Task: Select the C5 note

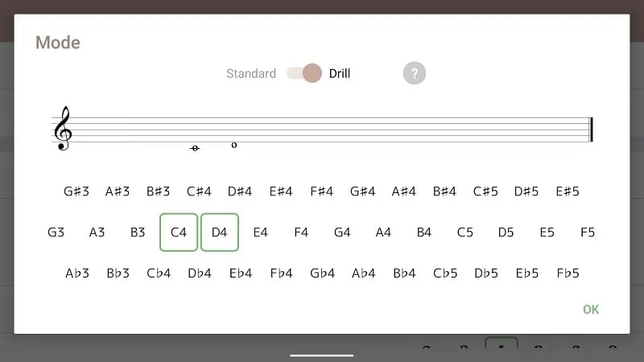Action: (465, 232)
